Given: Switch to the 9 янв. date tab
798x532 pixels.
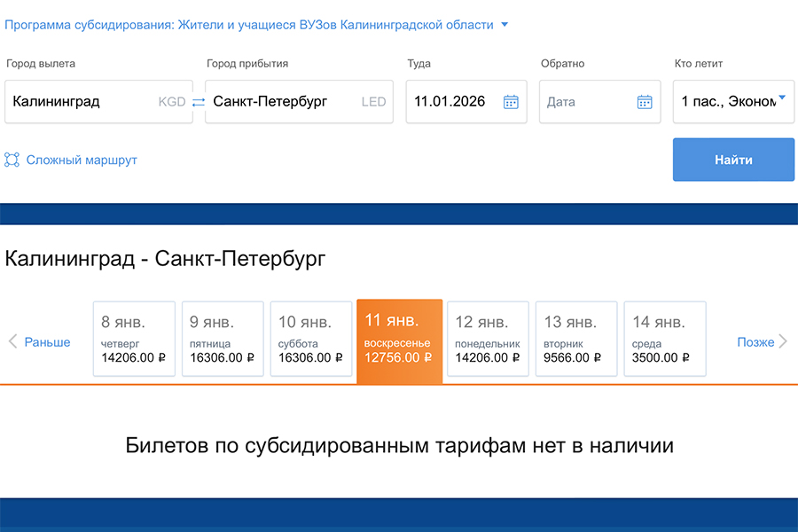Looking at the screenshot, I should point(222,339).
